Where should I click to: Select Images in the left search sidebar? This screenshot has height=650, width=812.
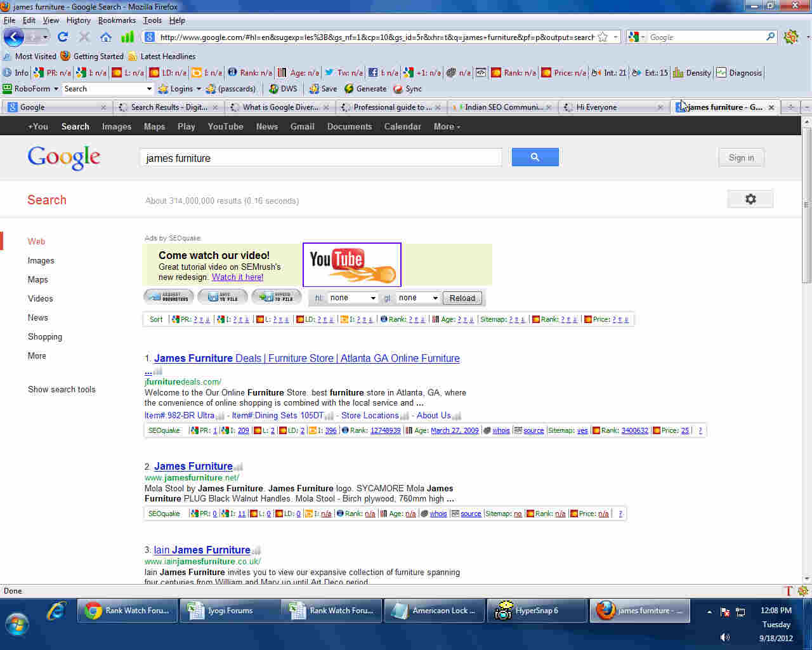(x=41, y=260)
